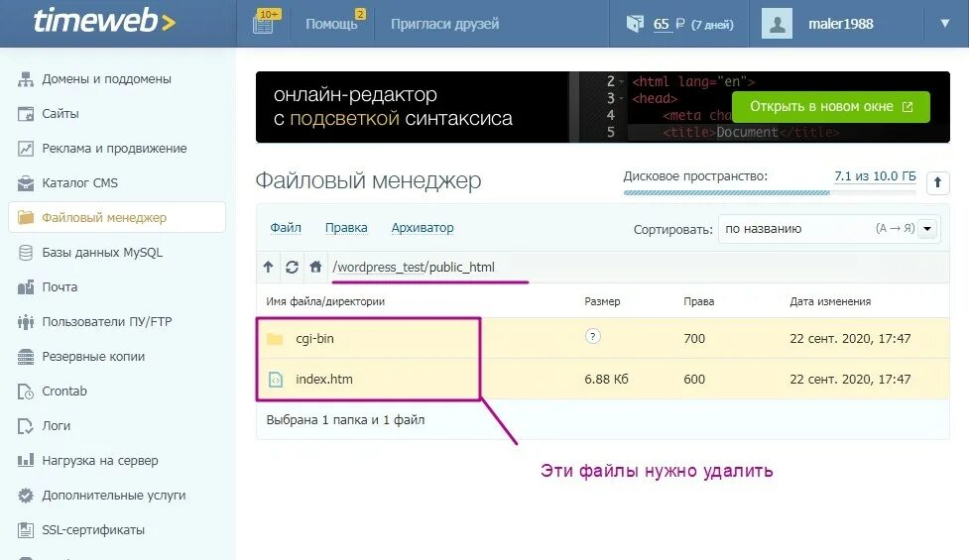Image resolution: width=969 pixels, height=560 pixels.
Task: Open the 65 ₽ balance link
Action: pos(668,24)
